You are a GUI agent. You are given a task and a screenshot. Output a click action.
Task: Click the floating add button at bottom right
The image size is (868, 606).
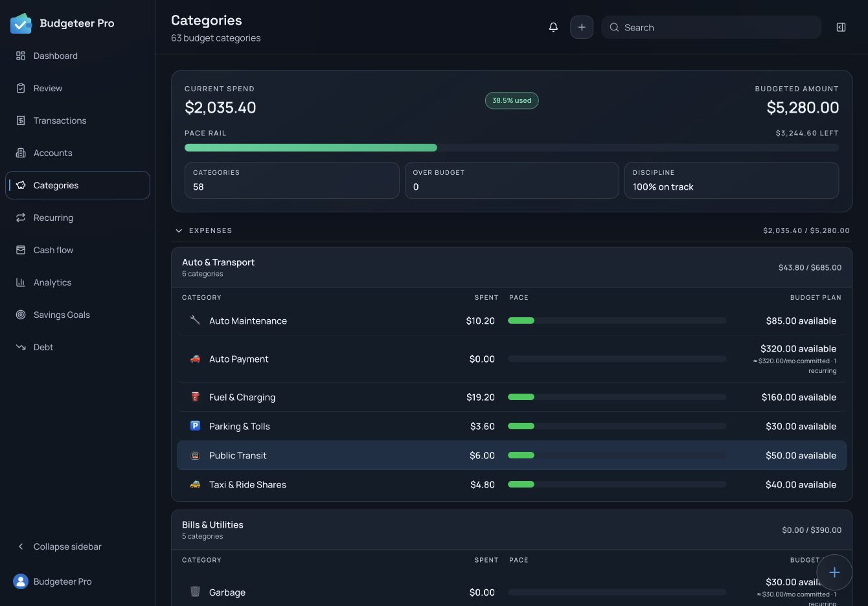click(834, 572)
